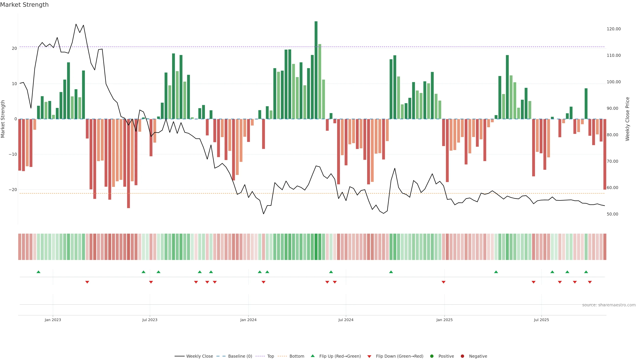The width and height of the screenshot is (644, 362).
Task: Click the first green flip-up marker near Jan 2023
Action: click(x=39, y=272)
